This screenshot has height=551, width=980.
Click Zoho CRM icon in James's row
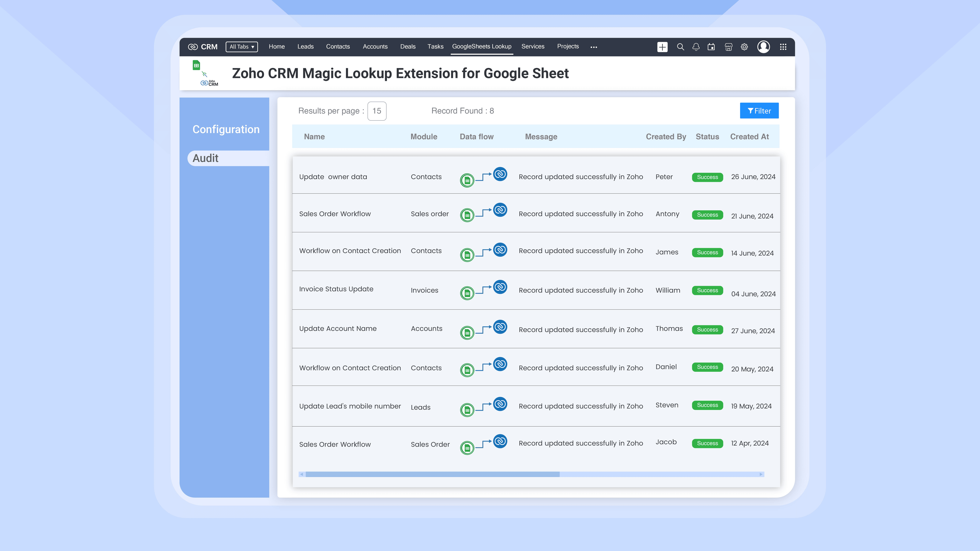tap(500, 249)
